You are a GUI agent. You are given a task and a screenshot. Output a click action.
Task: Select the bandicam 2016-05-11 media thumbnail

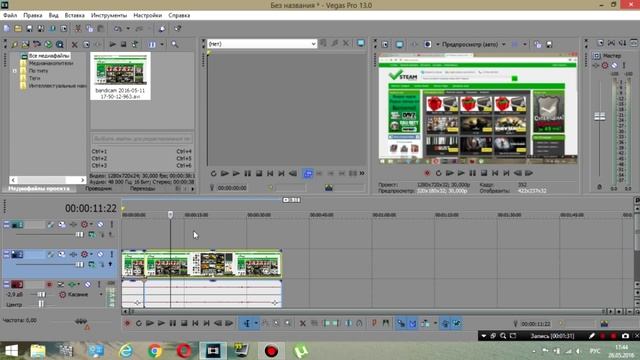point(120,76)
